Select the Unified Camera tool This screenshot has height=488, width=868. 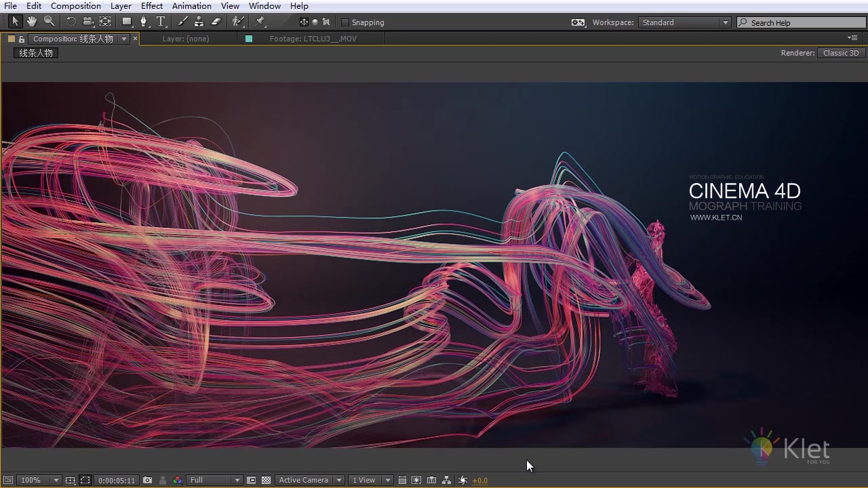(x=87, y=22)
